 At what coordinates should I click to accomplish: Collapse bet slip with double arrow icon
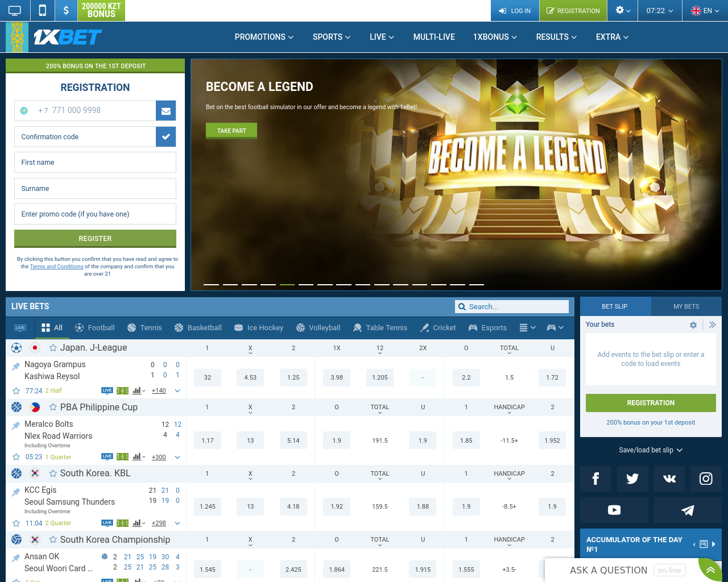pyautogui.click(x=712, y=325)
